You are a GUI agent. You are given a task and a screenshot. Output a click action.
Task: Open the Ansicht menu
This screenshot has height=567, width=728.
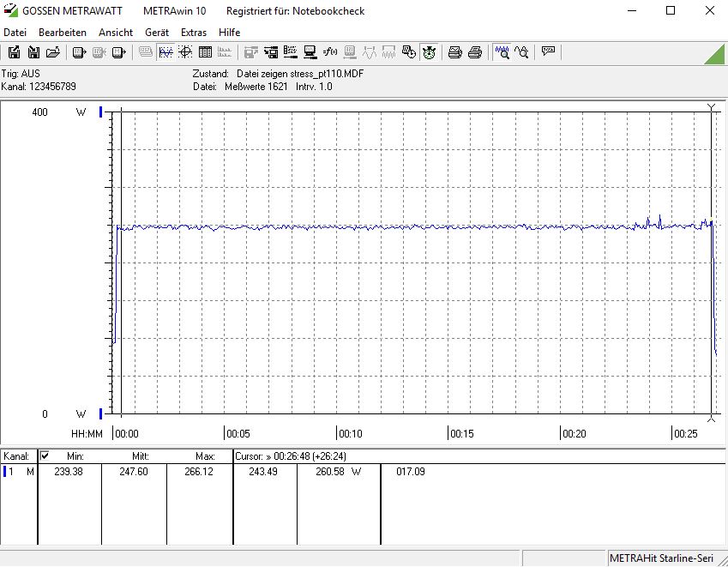pos(116,32)
